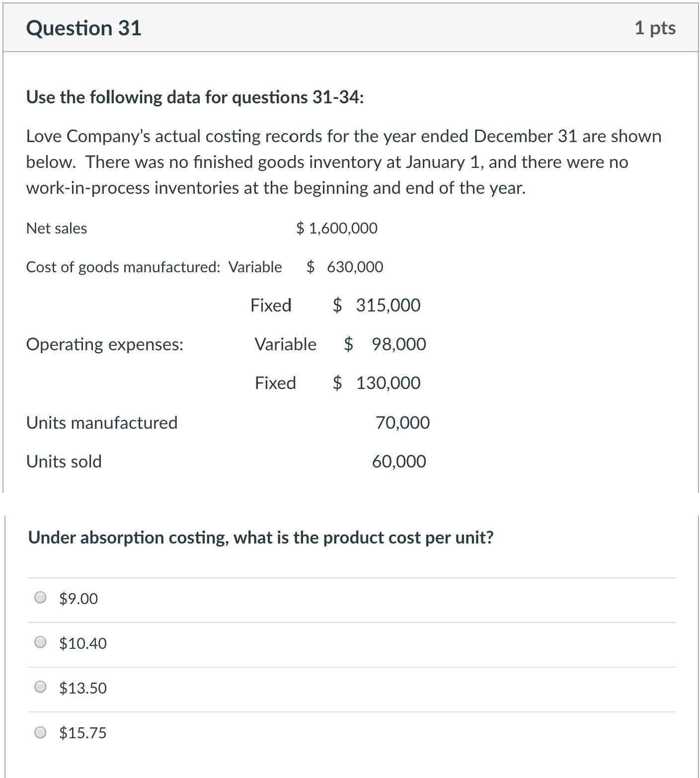The width and height of the screenshot is (700, 778).
Task: Click the 'Use the following data' heading
Action: pos(195,97)
